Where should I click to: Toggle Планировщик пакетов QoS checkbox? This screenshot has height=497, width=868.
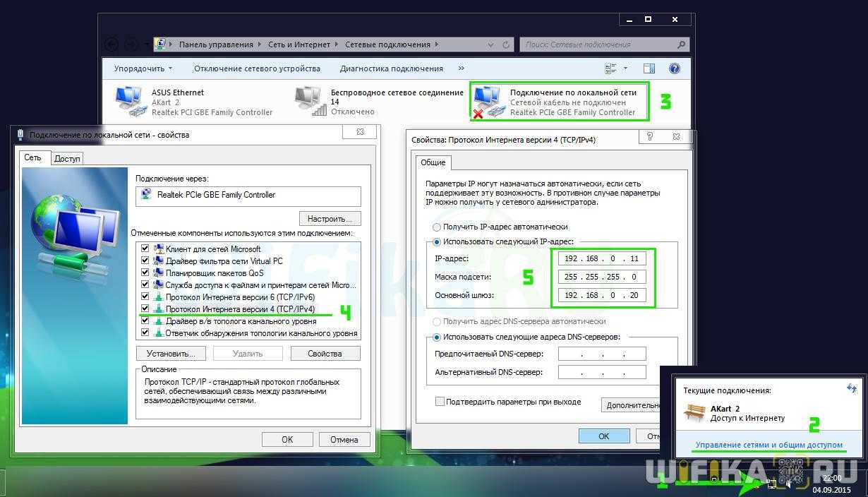click(x=145, y=273)
